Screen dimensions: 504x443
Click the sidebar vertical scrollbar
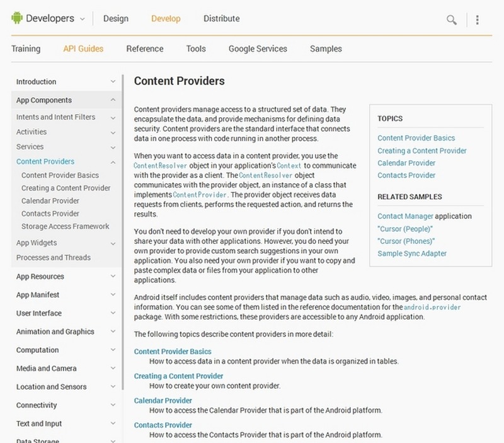pyautogui.click(x=123, y=221)
